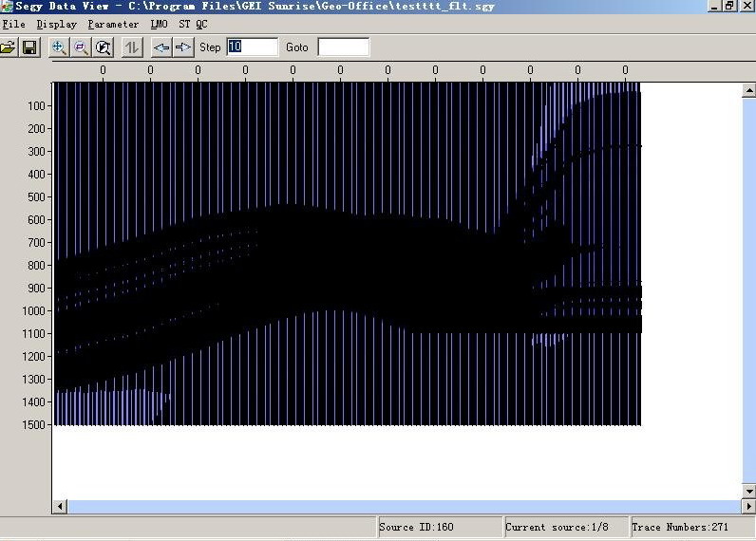Click inside the Step input field
This screenshot has height=541, width=756.
point(253,47)
